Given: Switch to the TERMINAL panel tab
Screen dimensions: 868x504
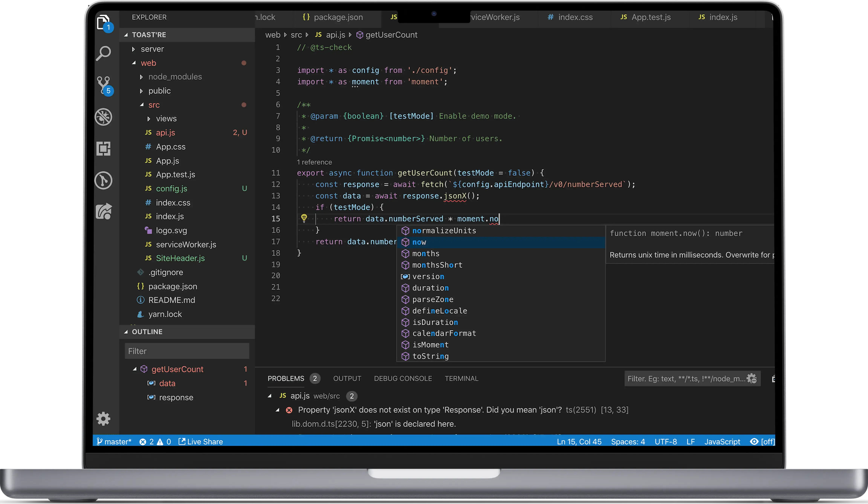Looking at the screenshot, I should pyautogui.click(x=461, y=379).
